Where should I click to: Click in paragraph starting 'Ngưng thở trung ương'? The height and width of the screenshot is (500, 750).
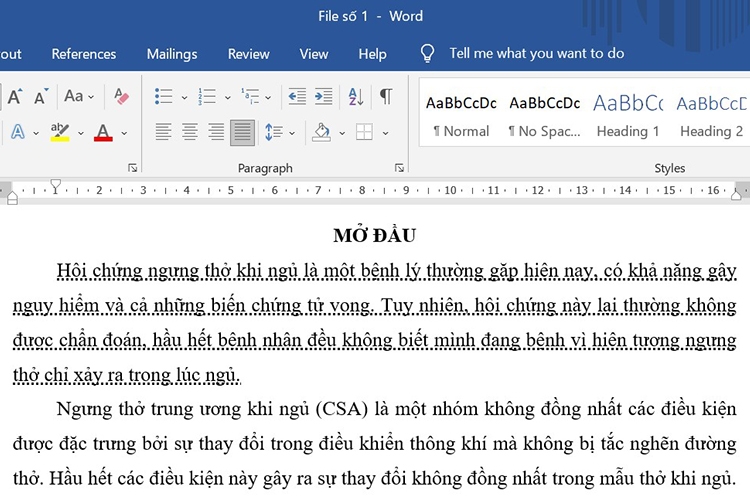pos(375,444)
